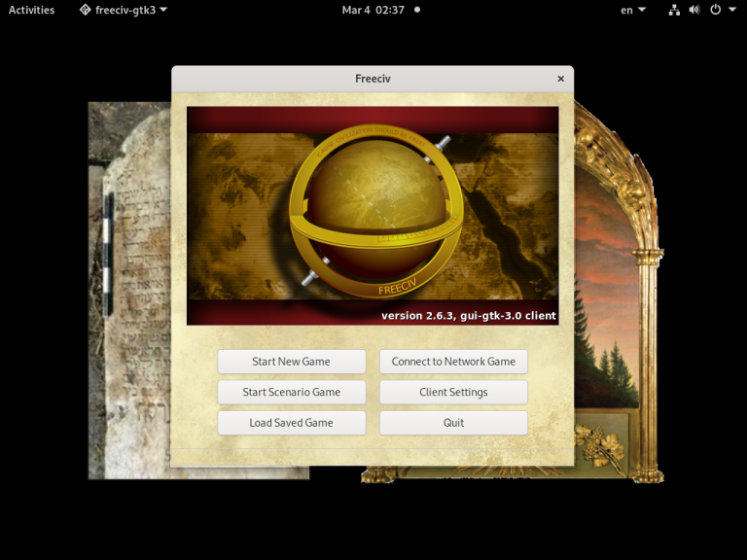This screenshot has height=560, width=747.
Task: Click the power icon in system tray
Action: coord(716,10)
